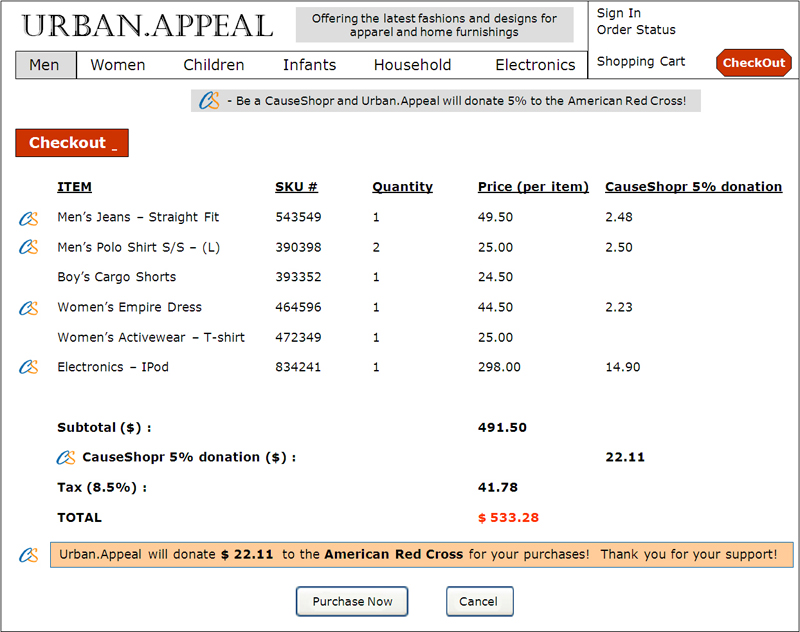Click the Quantity column header
This screenshot has height=632, width=800.
(403, 187)
